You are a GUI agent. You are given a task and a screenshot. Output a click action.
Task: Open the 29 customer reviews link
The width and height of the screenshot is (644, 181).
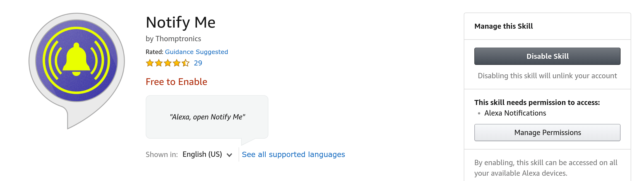[x=198, y=63]
